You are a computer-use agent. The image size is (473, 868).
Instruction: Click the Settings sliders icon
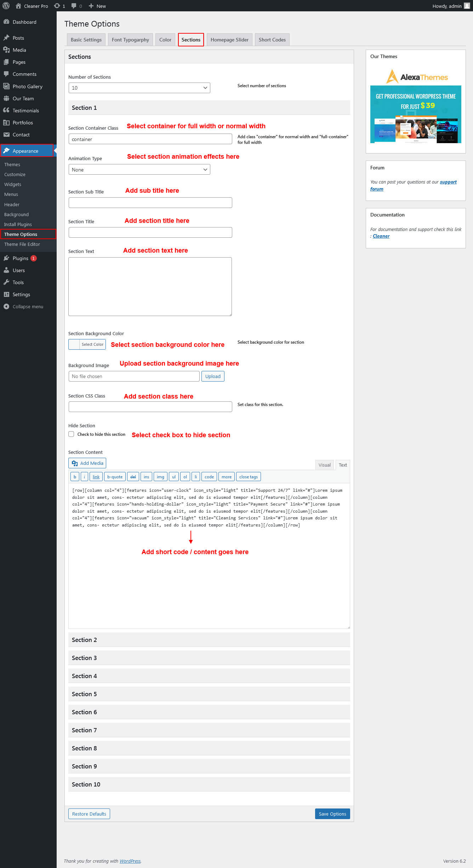pos(6,294)
